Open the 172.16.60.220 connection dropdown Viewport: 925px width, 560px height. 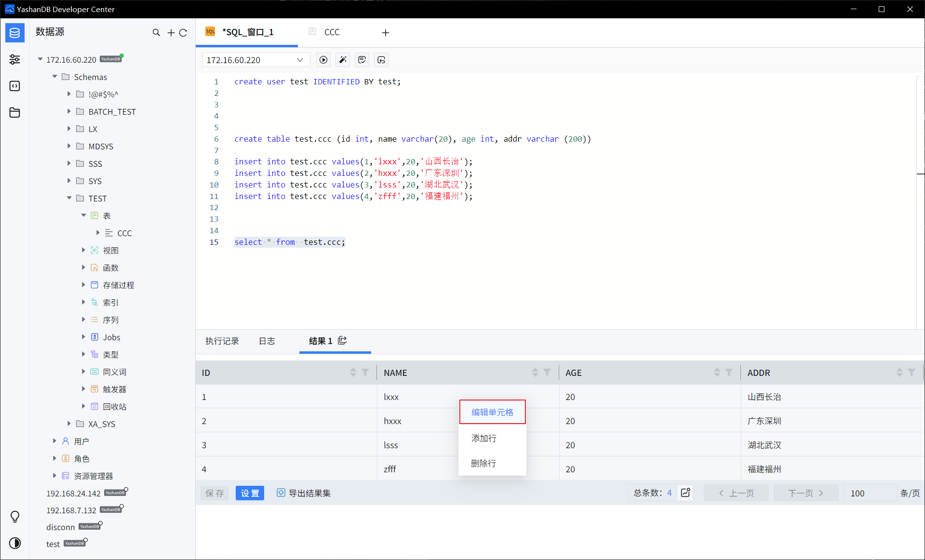coord(255,60)
